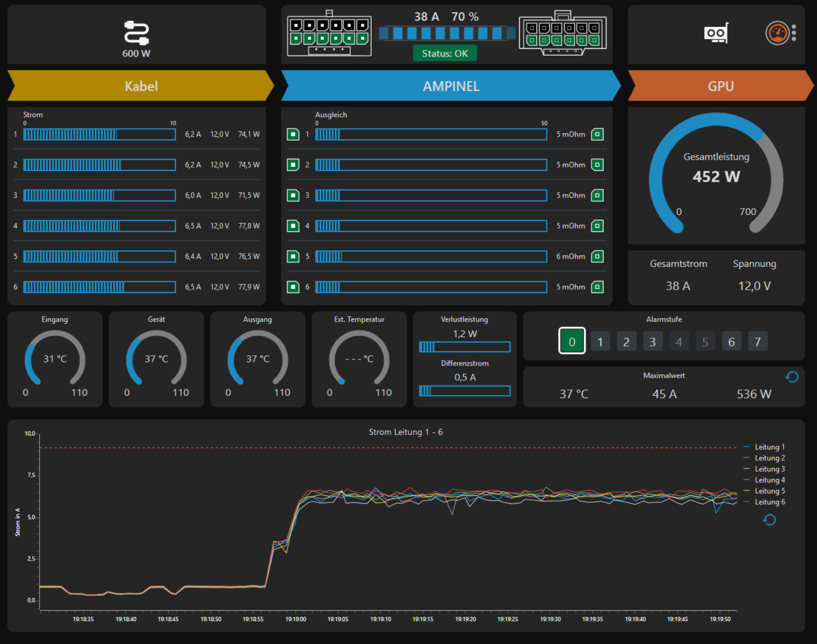Open the AMPINEL section banner
Screen dimensions: 817x644
pos(451,86)
